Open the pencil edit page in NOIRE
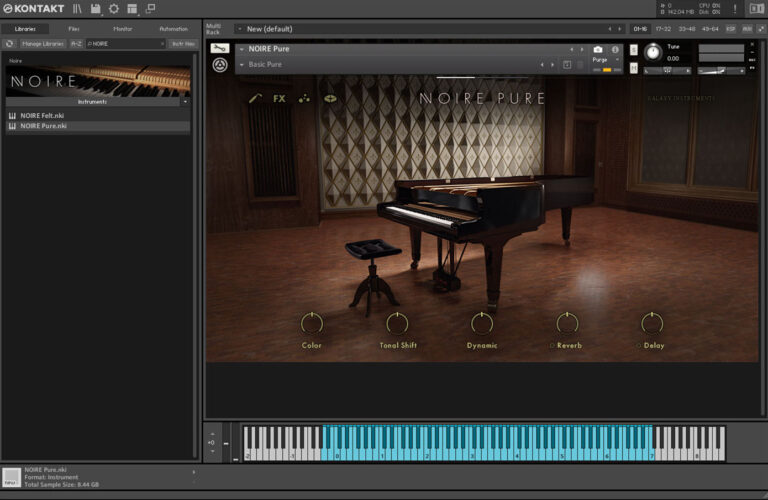Viewport: 768px width, 500px height. point(255,98)
